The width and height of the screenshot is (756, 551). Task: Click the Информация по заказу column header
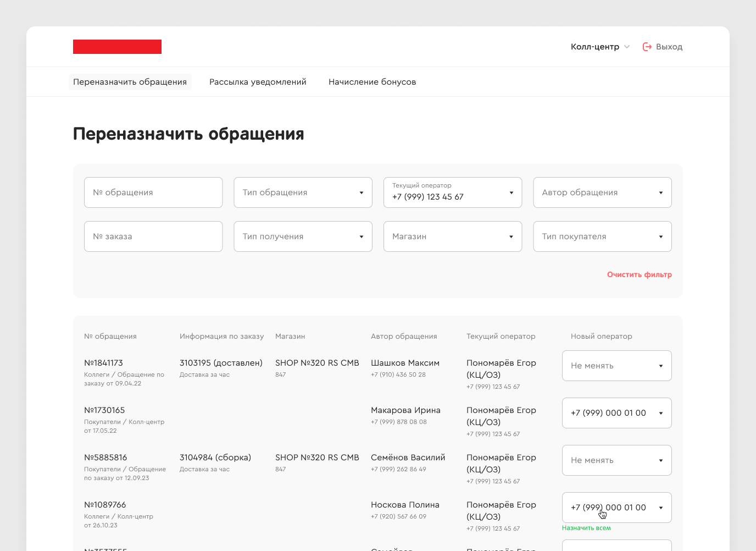[221, 336]
